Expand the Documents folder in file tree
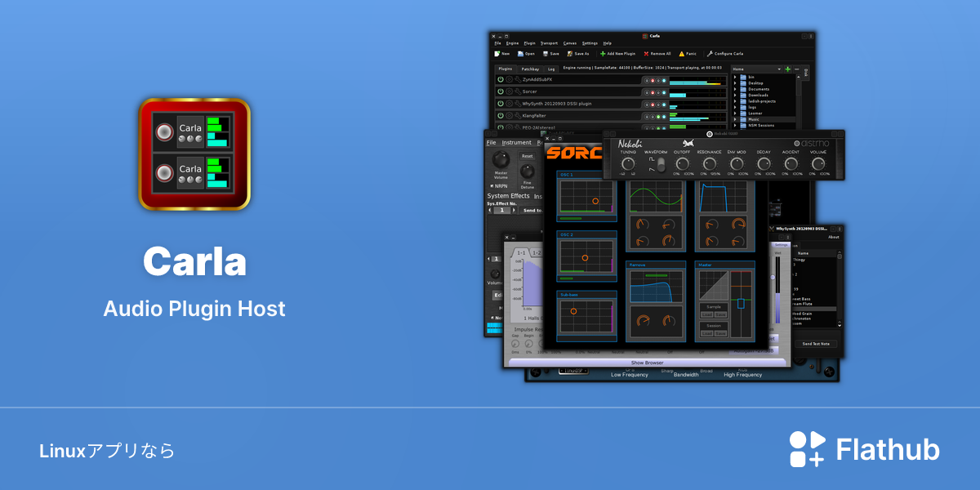Image resolution: width=980 pixels, height=490 pixels. [735, 89]
